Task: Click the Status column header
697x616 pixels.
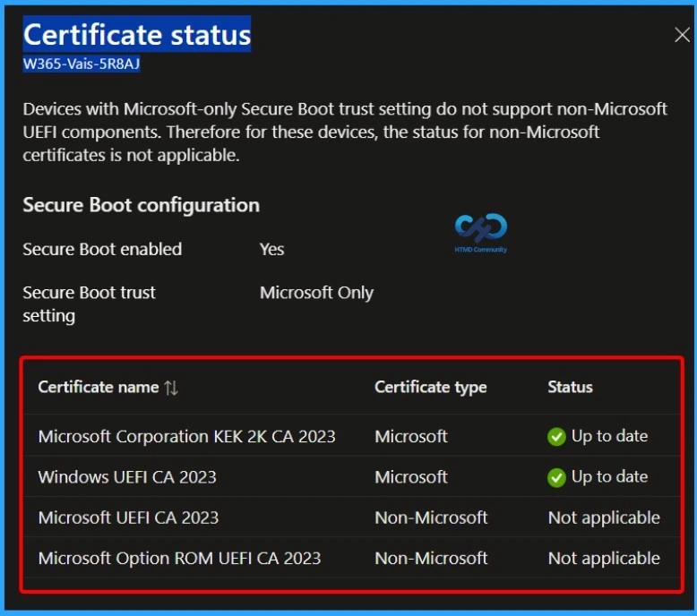Action: tap(570, 388)
